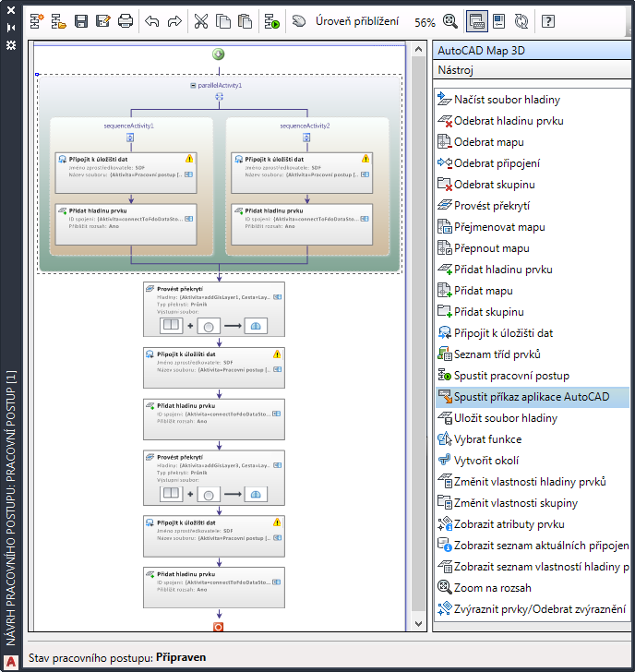
Task: Click the sequenceActivity2 branch icon
Action: [x=306, y=138]
